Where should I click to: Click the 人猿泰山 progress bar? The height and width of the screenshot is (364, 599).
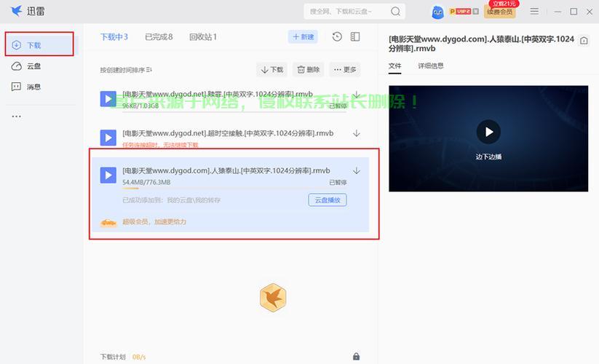click(x=234, y=189)
